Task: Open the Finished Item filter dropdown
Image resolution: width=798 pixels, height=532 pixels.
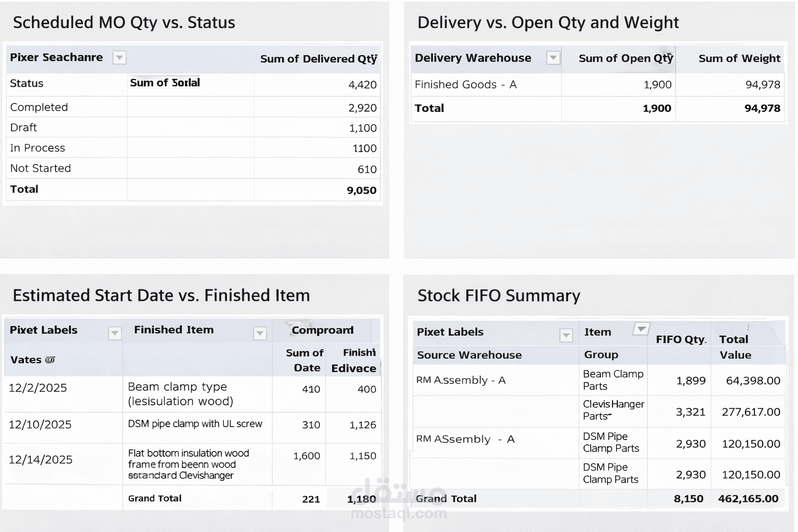Action: click(x=260, y=333)
